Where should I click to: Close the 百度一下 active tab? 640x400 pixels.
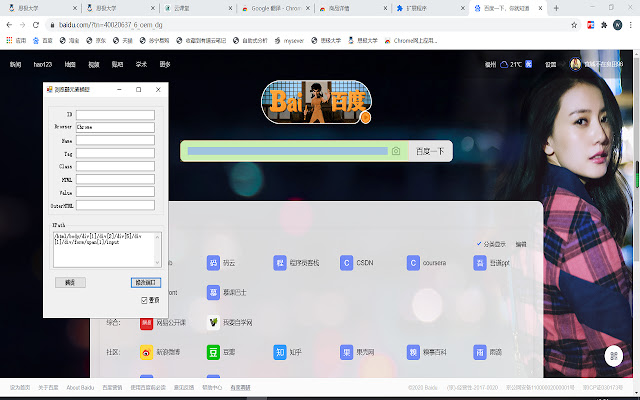(x=540, y=8)
